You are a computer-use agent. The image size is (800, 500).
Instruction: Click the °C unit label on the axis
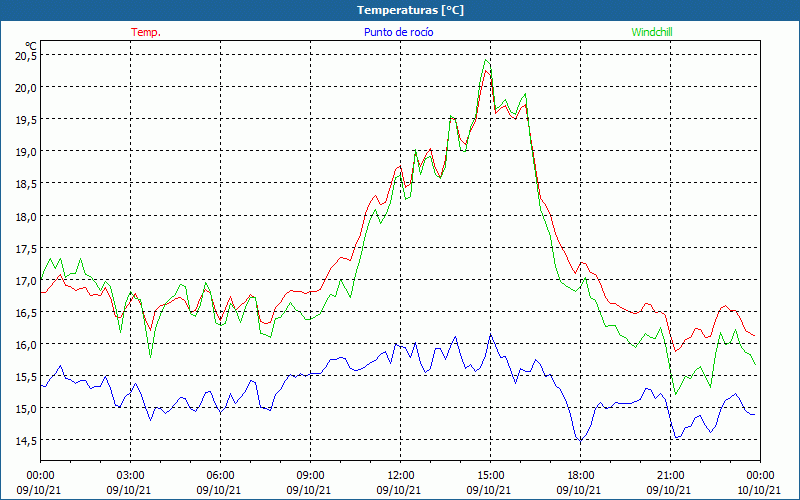(x=31, y=46)
